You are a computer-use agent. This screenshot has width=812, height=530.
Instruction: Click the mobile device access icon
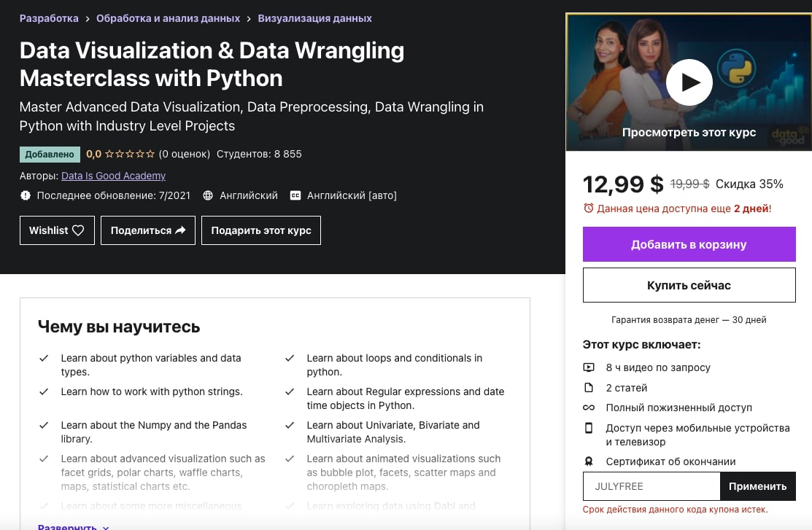tap(589, 428)
